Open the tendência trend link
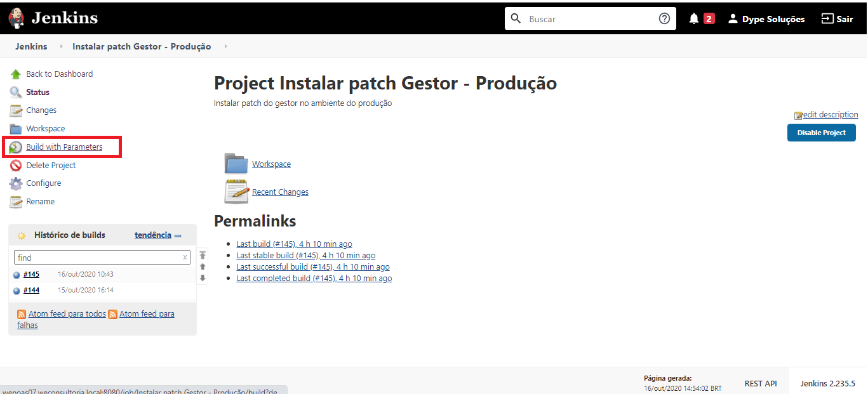Image resolution: width=868 pixels, height=394 pixels. point(153,235)
